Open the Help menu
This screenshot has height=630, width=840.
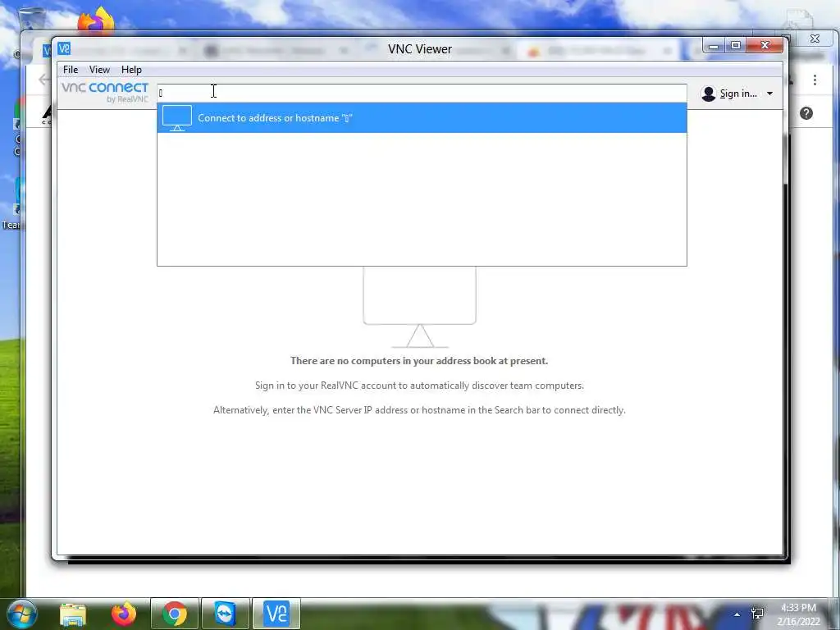click(x=131, y=70)
